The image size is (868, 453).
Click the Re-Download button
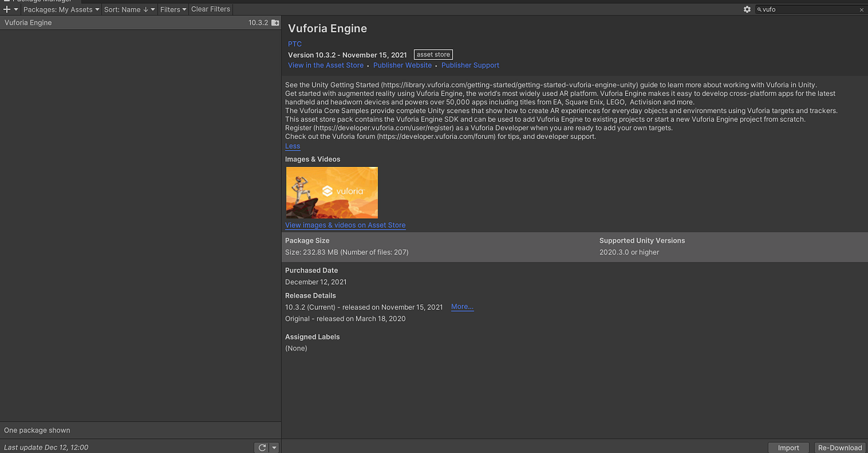coord(839,447)
